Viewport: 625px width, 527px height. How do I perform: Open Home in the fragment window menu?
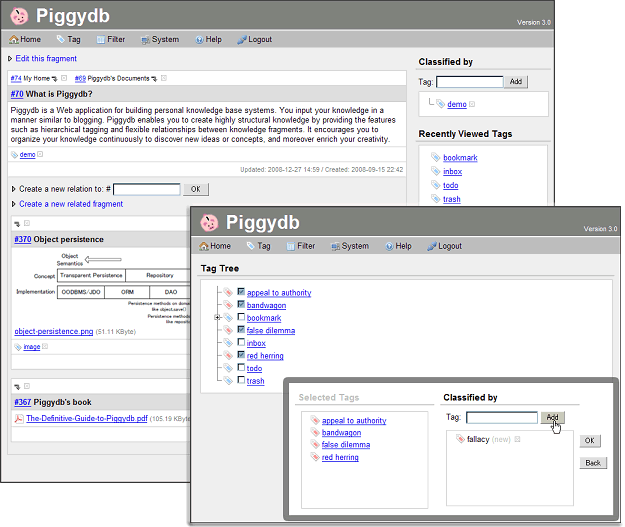(26, 39)
